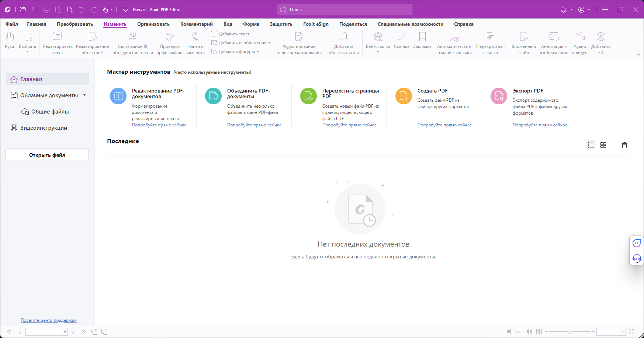This screenshot has height=338, width=644.
Task: Open the AI assistant chat icon
Action: click(x=637, y=243)
